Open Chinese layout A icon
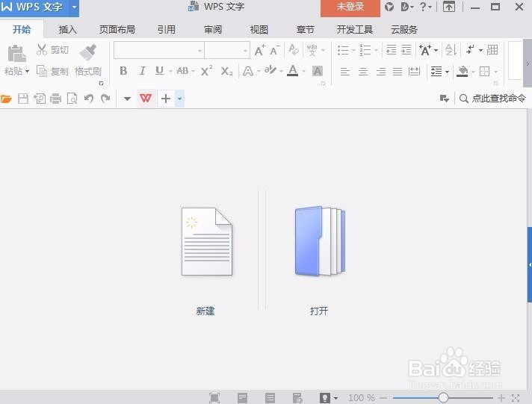This screenshot has width=532, height=404. [x=425, y=50]
